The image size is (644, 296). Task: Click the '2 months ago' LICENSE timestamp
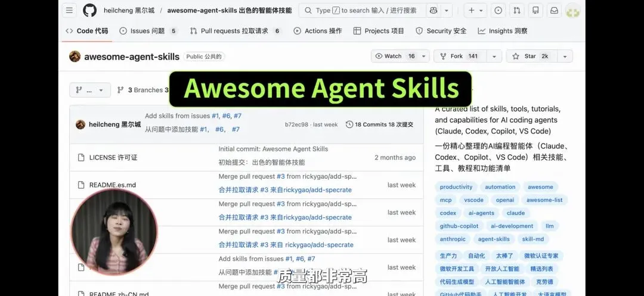pos(395,157)
